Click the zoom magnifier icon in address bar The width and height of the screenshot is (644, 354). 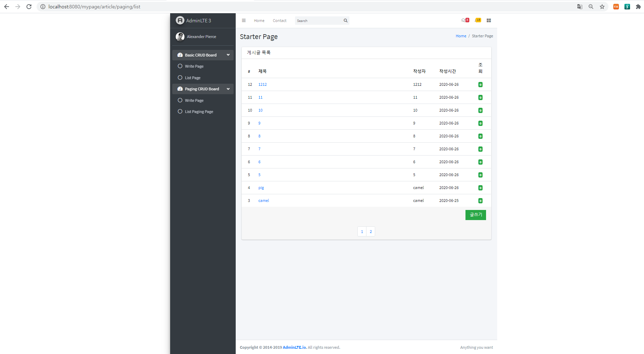591,7
